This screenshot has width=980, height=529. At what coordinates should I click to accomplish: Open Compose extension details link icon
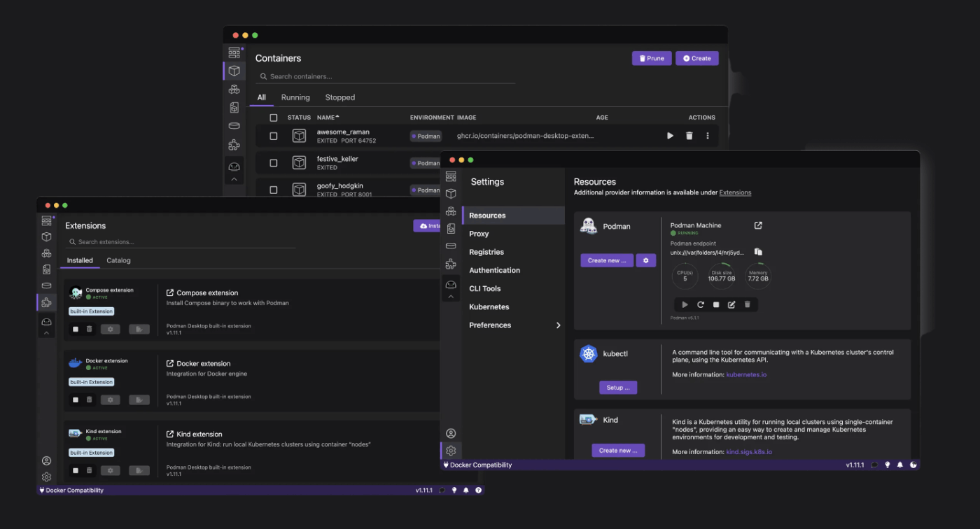click(170, 292)
